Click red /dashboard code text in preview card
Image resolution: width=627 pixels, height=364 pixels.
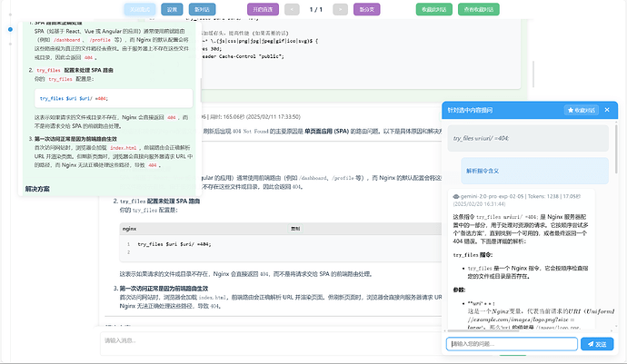click(66, 40)
